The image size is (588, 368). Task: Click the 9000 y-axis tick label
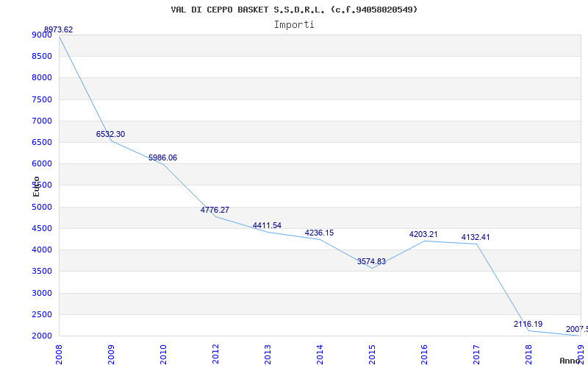[42, 35]
